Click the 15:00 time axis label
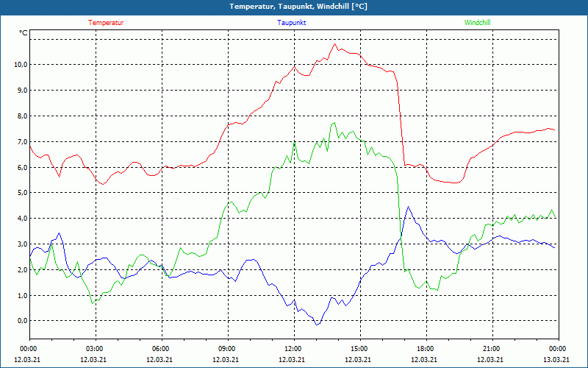Screen dimensions: 588x368 (360, 349)
